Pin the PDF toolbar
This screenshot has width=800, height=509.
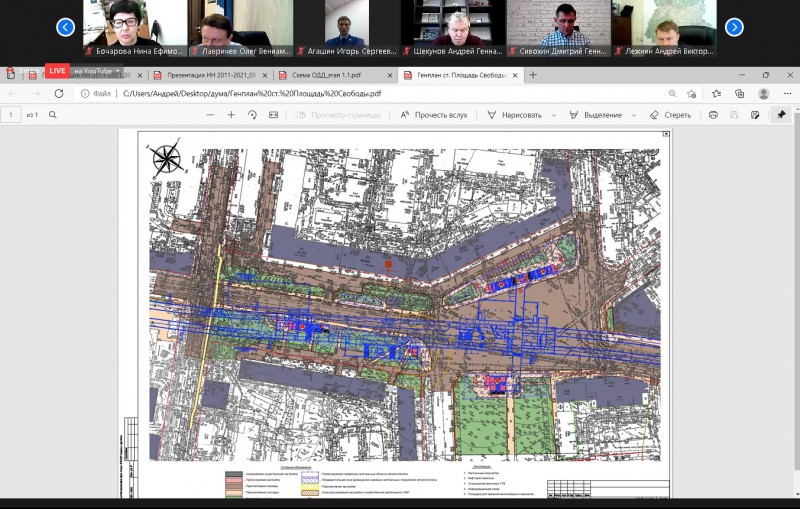(781, 115)
